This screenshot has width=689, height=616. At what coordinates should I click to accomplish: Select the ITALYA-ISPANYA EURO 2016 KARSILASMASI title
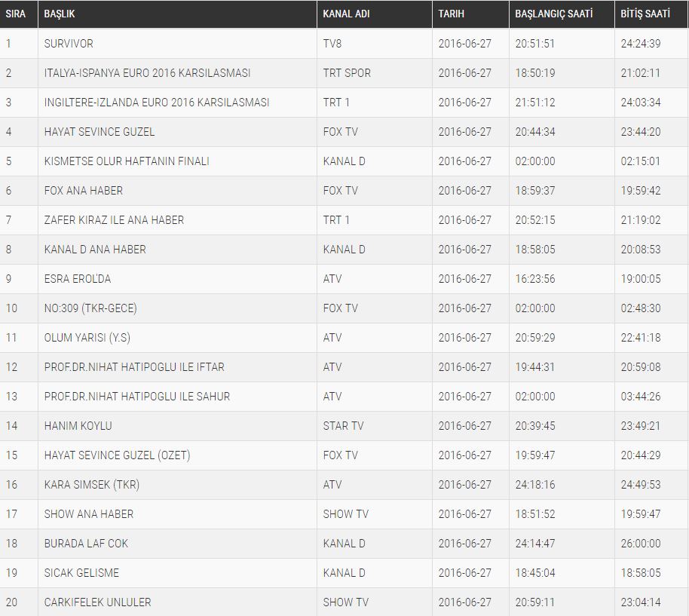coord(147,73)
